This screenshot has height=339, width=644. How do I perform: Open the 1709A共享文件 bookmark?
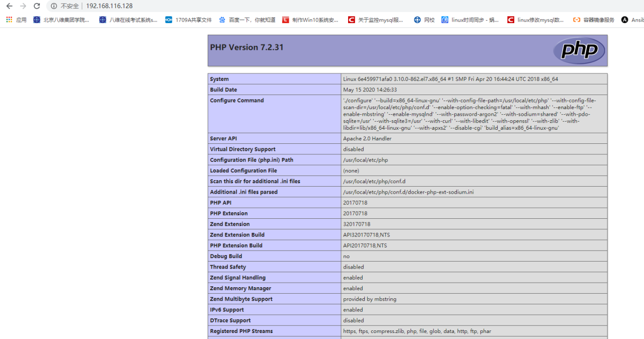click(189, 20)
